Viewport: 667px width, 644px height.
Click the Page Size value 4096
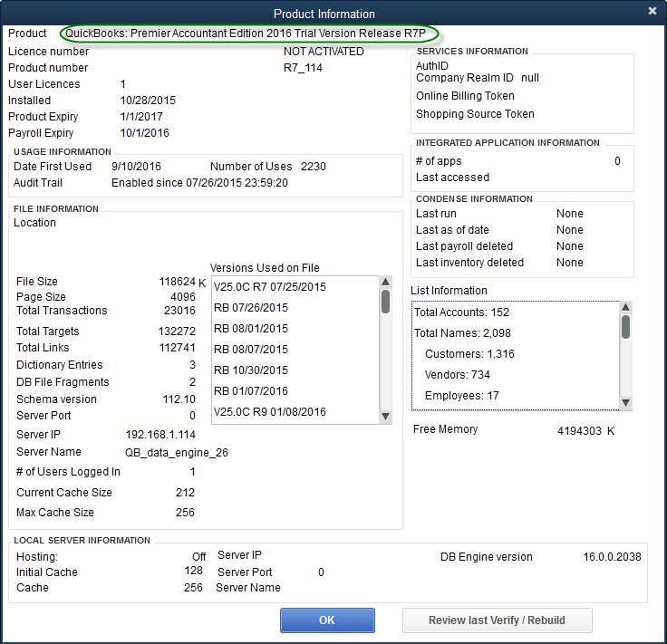pos(183,297)
